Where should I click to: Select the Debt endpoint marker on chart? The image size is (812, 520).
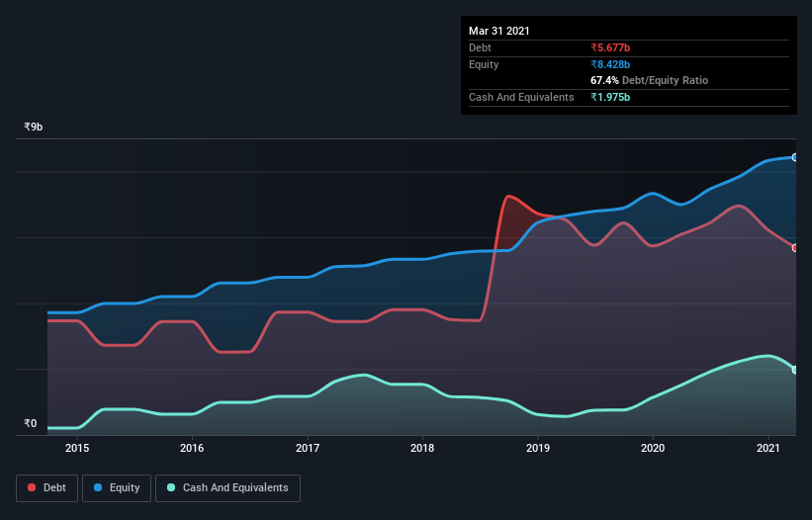795,248
